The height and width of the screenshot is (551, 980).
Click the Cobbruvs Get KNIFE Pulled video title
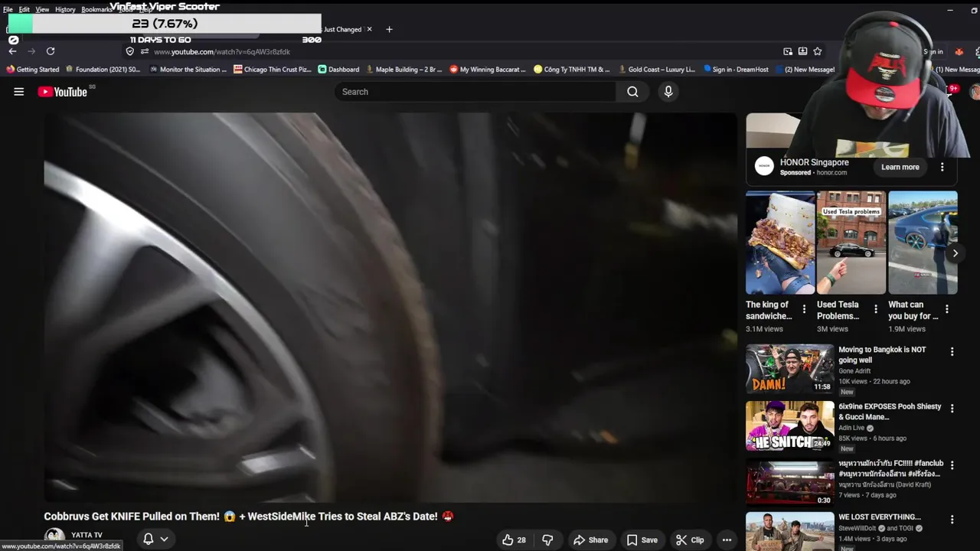tap(249, 517)
